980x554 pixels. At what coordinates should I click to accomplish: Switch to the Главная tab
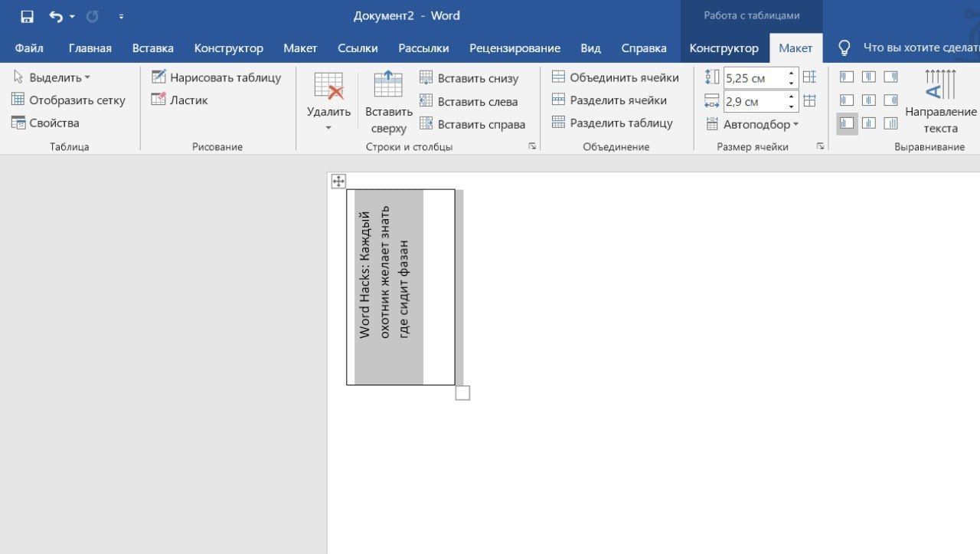(x=90, y=48)
